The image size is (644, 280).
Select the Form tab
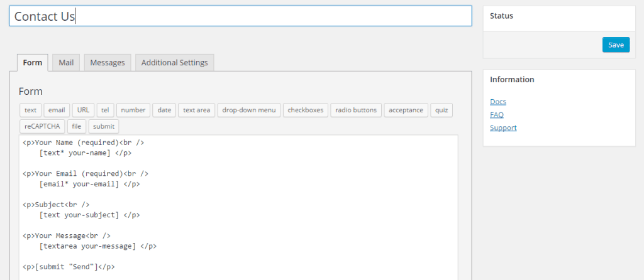pos(32,63)
